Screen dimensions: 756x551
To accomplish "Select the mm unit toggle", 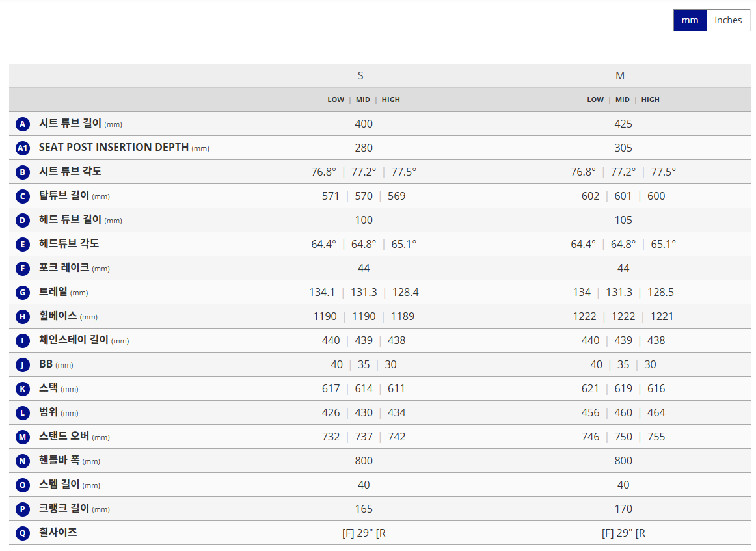I will click(x=690, y=20).
